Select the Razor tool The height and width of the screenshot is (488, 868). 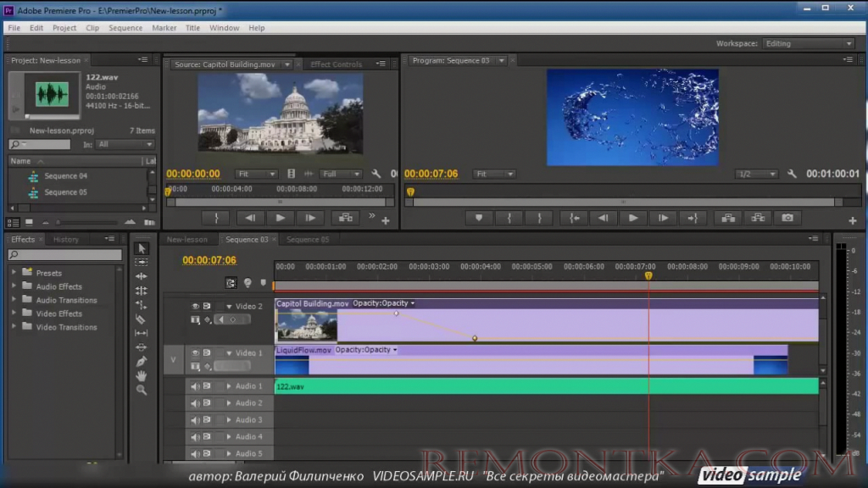(x=142, y=319)
